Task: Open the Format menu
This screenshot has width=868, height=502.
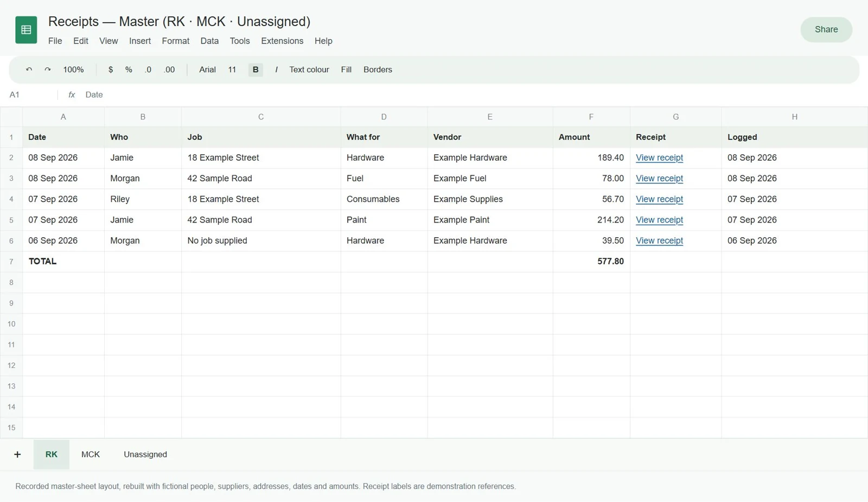Action: [x=176, y=41]
